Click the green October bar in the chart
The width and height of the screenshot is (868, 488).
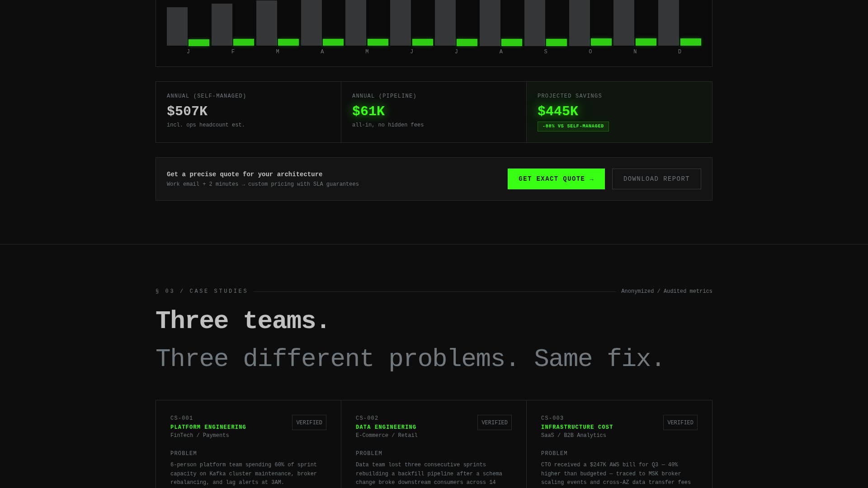click(x=601, y=42)
